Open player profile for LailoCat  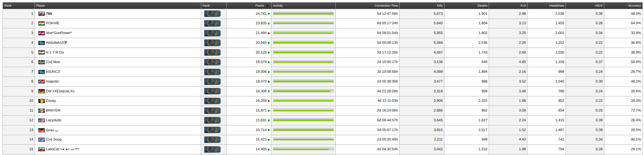(62, 149)
